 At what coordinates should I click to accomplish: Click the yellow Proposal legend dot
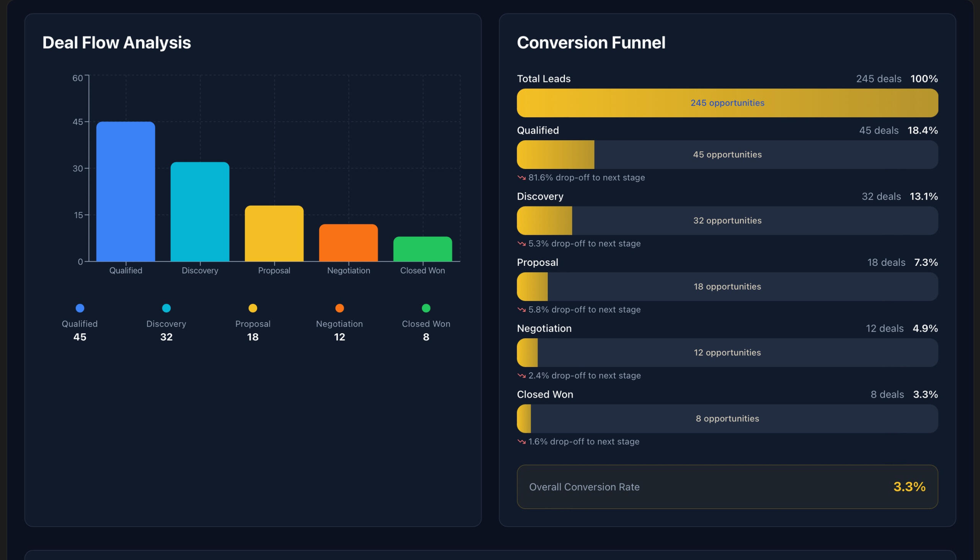tap(253, 308)
